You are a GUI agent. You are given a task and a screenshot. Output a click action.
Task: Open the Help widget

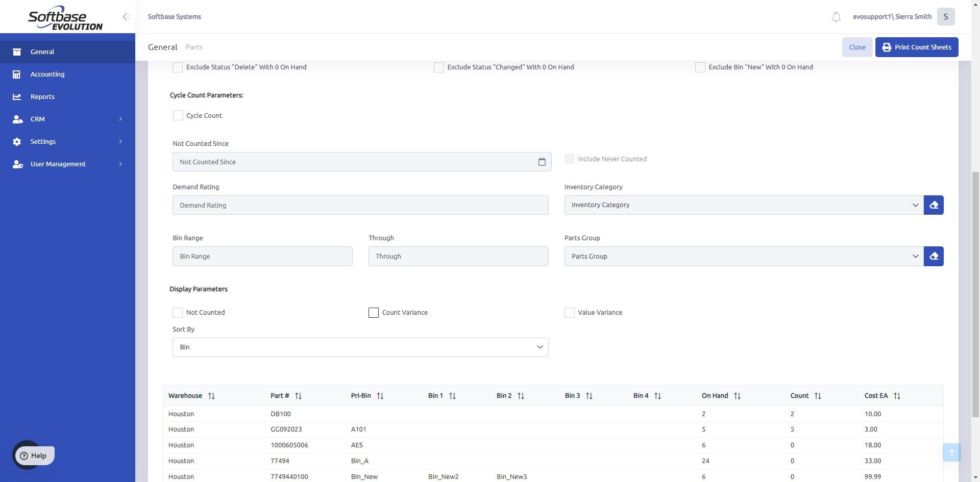(x=35, y=455)
